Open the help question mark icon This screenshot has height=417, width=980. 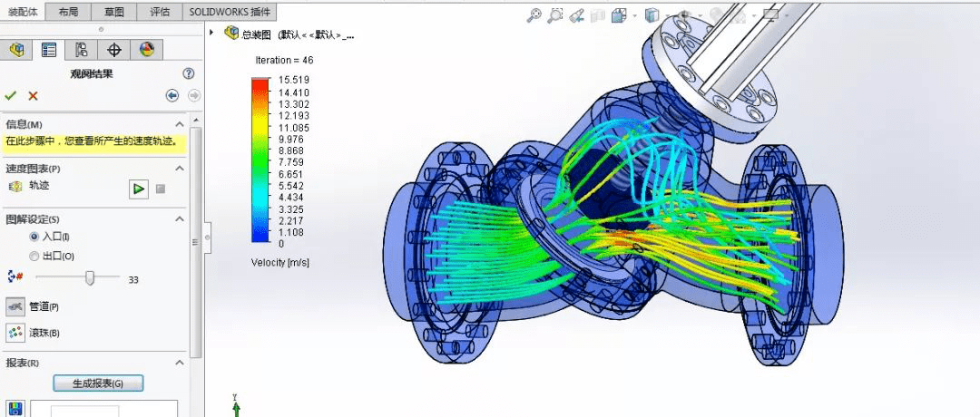coord(188,74)
